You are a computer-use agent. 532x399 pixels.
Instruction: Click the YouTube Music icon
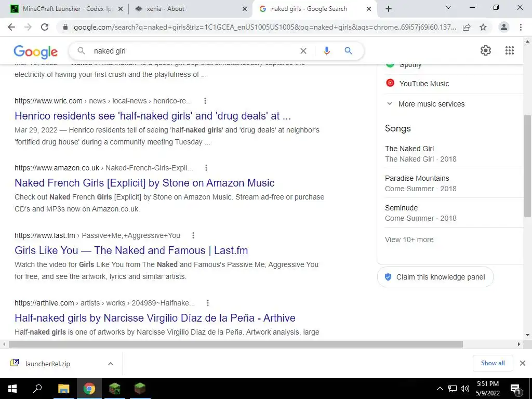pyautogui.click(x=390, y=83)
